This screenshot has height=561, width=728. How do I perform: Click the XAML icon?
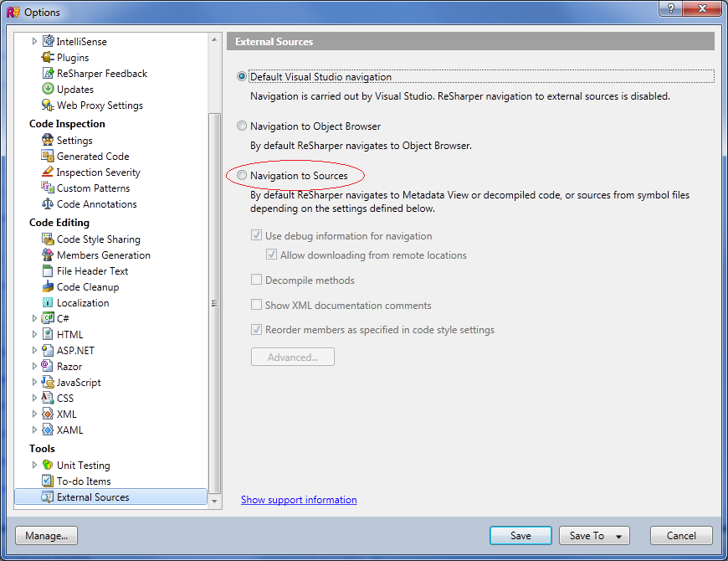(x=48, y=430)
